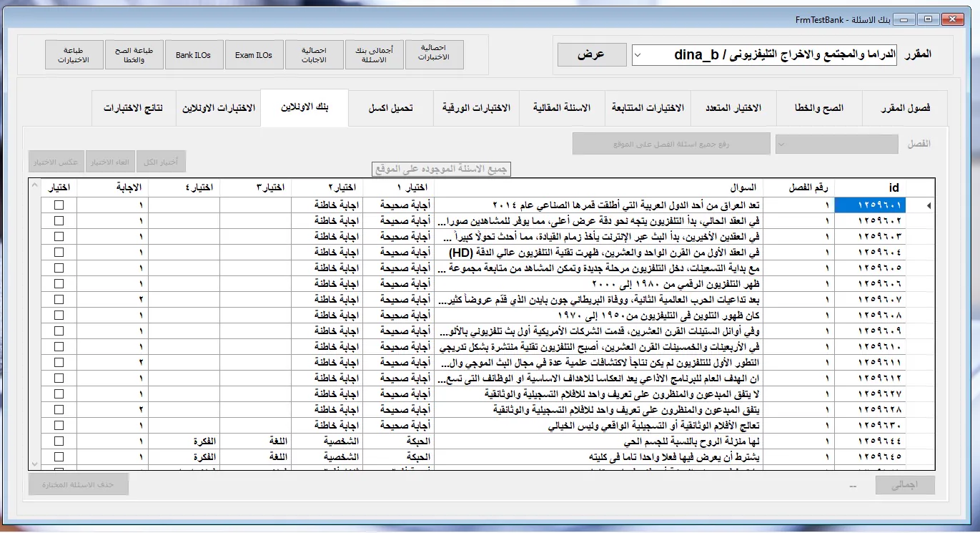Click the عكس الاختيار button
The image size is (980, 533).
pyautogui.click(x=57, y=162)
